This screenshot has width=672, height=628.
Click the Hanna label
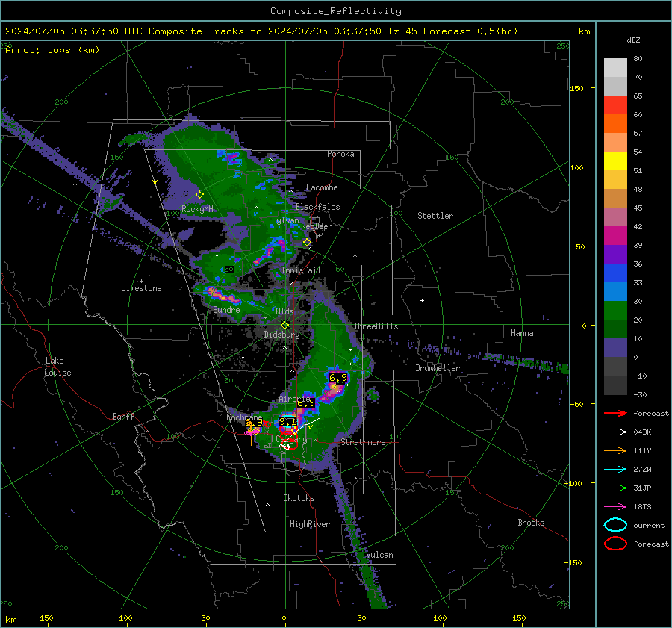click(x=522, y=333)
